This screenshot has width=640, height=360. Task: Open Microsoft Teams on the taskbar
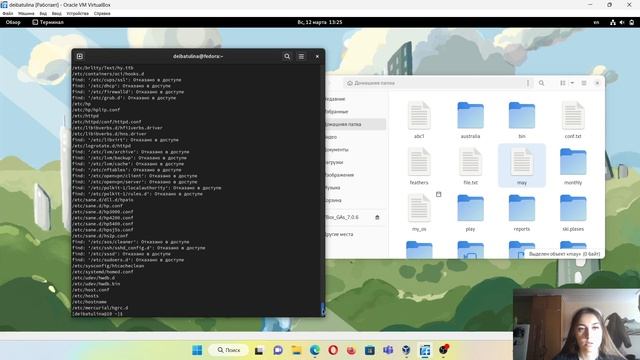(388, 350)
